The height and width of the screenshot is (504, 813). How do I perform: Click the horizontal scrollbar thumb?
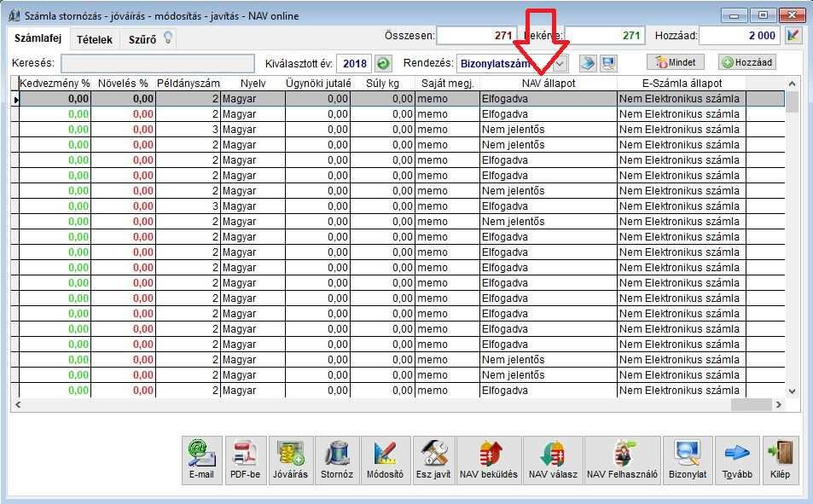(x=751, y=404)
